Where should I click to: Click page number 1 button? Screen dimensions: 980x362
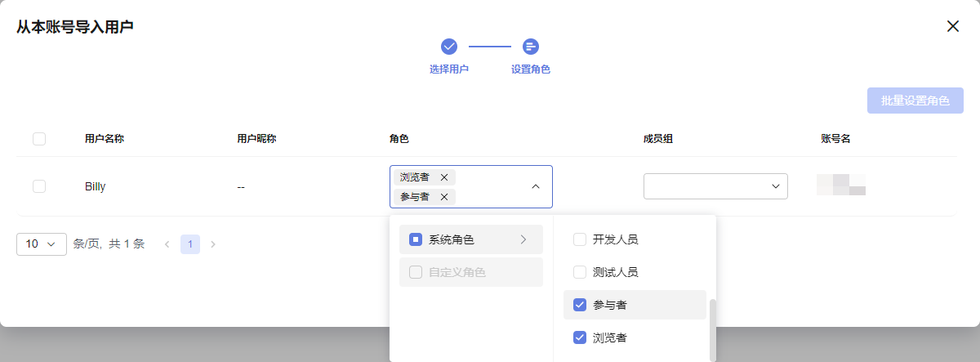tap(190, 244)
